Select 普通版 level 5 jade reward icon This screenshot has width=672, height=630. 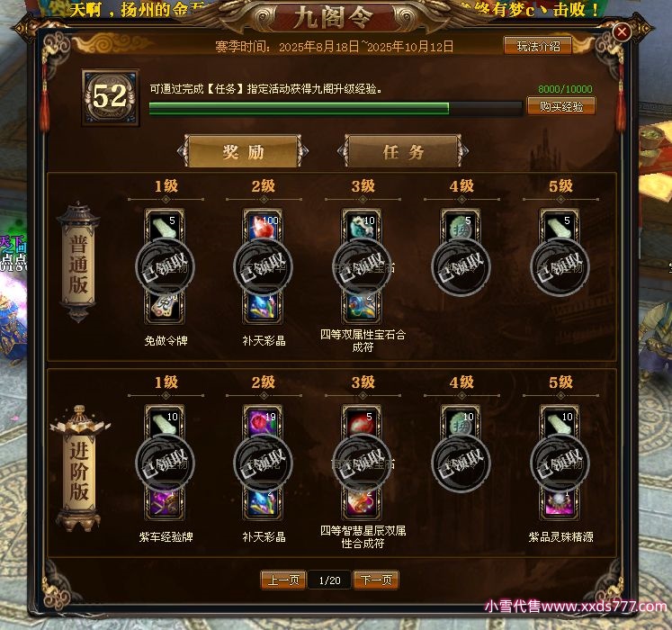(x=560, y=226)
